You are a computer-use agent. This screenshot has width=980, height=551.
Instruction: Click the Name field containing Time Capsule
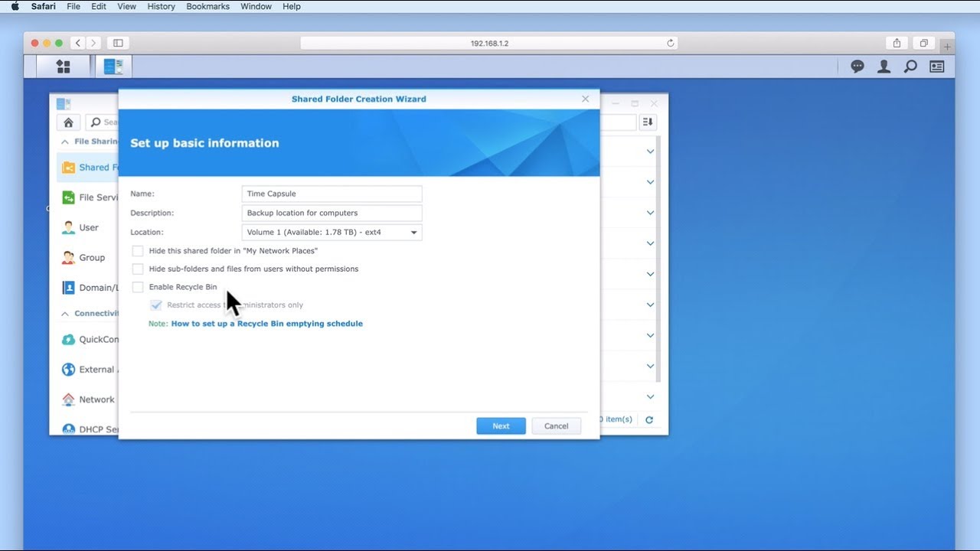point(332,194)
